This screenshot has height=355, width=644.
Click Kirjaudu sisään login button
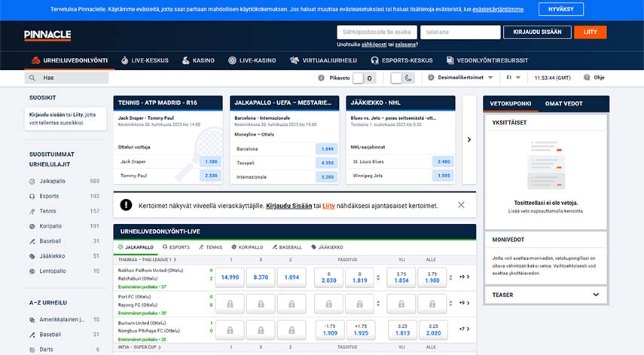point(537,32)
